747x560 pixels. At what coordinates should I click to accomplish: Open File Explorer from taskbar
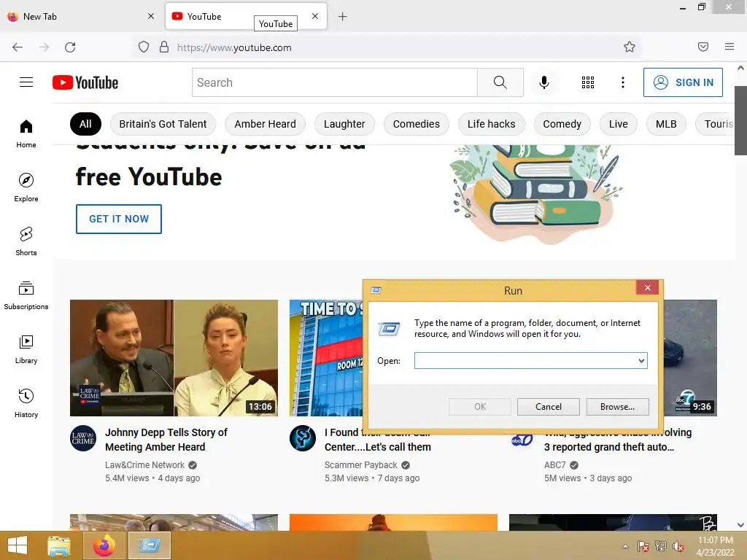tap(59, 545)
